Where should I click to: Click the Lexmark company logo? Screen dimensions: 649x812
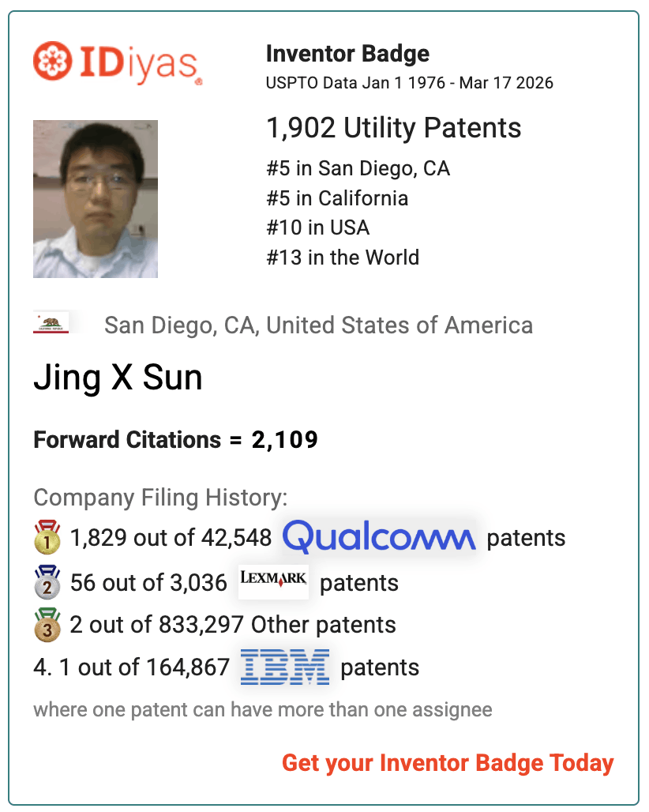tap(273, 581)
